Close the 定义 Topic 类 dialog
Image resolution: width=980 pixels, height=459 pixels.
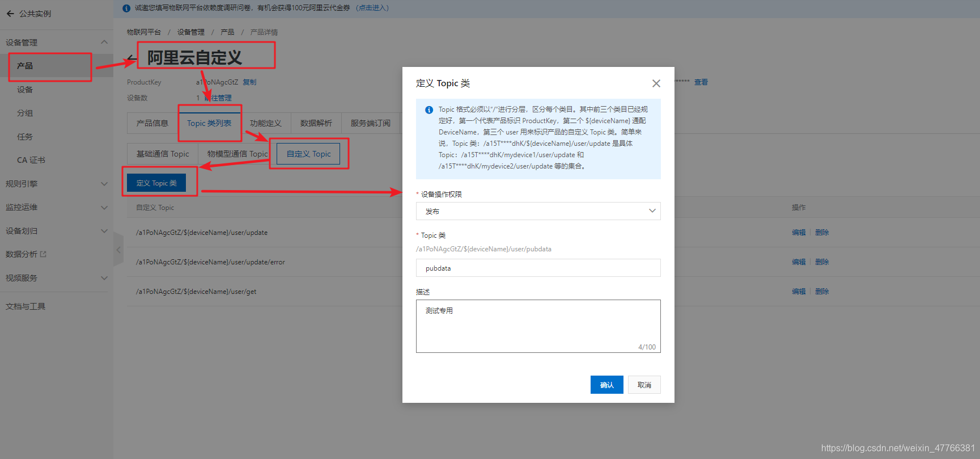[x=656, y=83]
